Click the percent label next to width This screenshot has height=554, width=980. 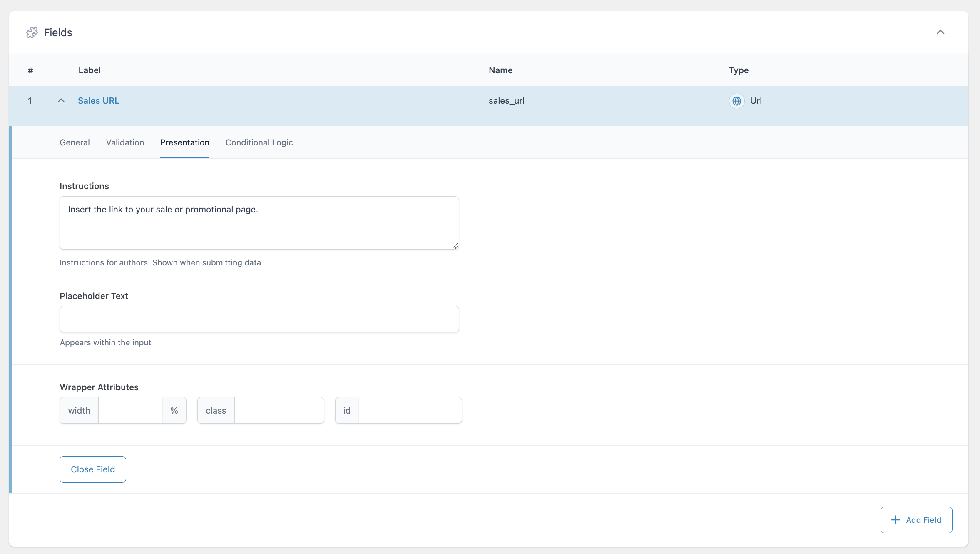pyautogui.click(x=174, y=410)
